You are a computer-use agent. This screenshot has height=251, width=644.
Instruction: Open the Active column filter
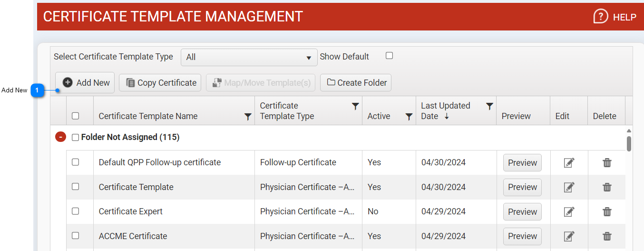[409, 117]
